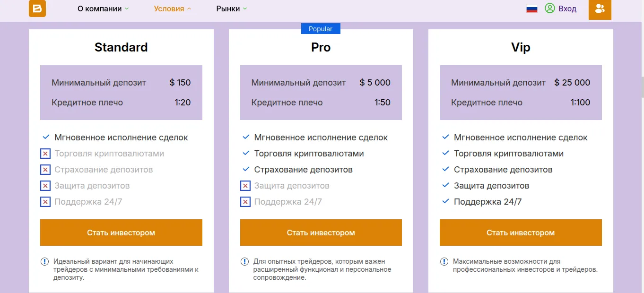Click Standard's crossed box for Торговля криптовалютами
Viewport: 644px width, 293px height.
(45, 154)
